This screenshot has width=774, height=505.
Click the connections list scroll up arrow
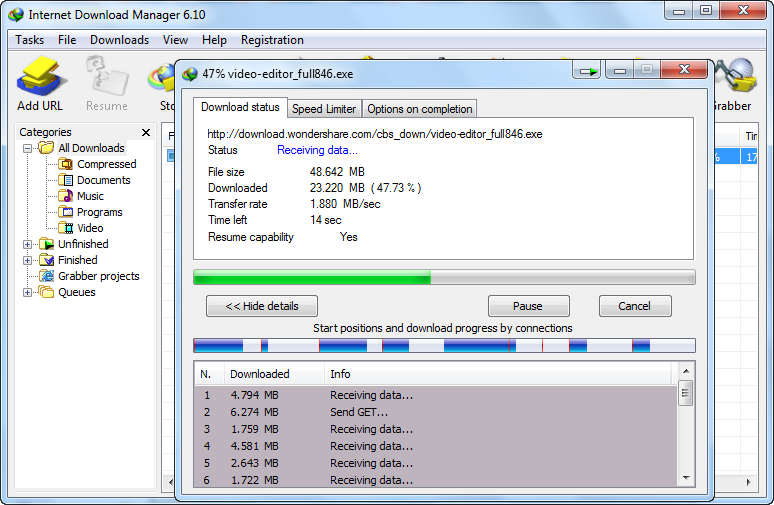(686, 371)
